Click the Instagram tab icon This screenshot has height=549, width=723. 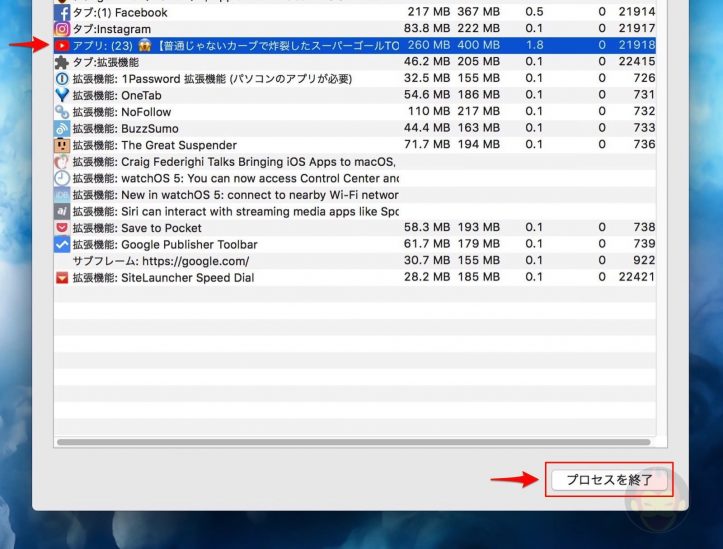62,29
